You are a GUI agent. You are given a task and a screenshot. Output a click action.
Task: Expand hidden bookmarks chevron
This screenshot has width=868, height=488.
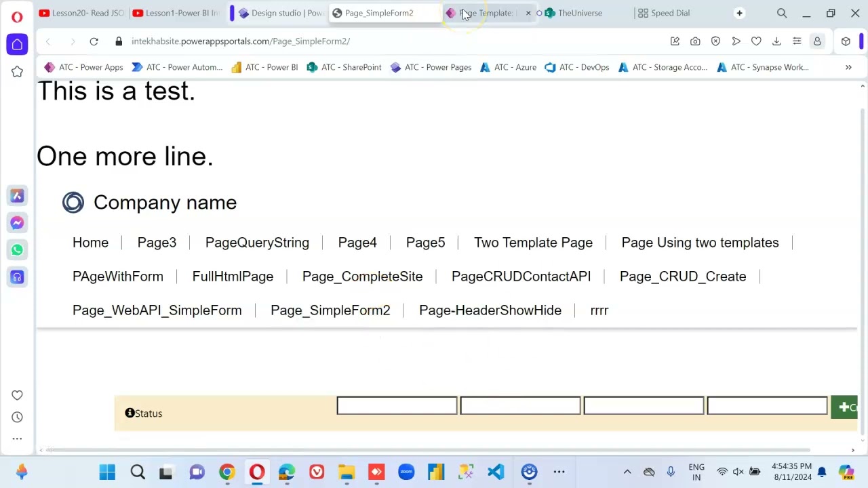(848, 67)
